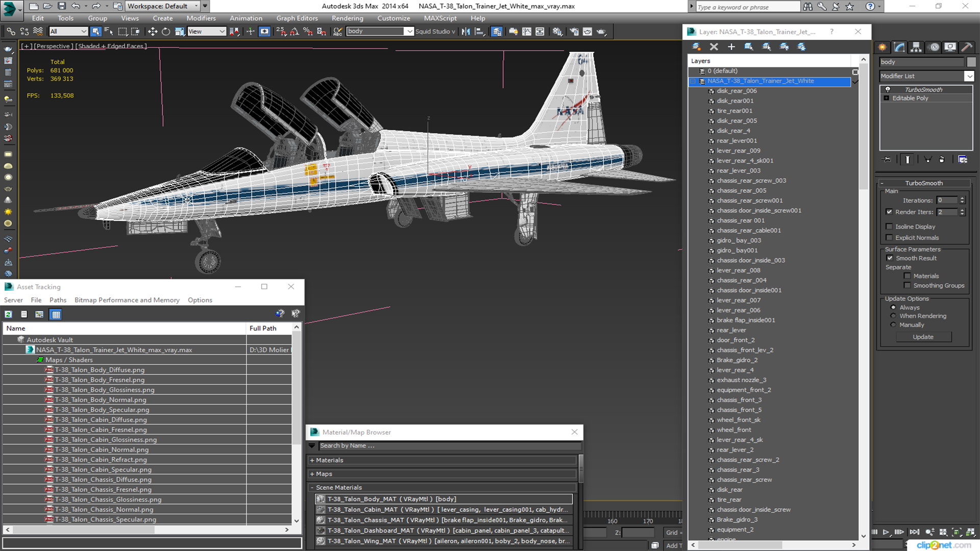The image size is (980, 551).
Task: Click the Iterations value field
Action: click(947, 201)
